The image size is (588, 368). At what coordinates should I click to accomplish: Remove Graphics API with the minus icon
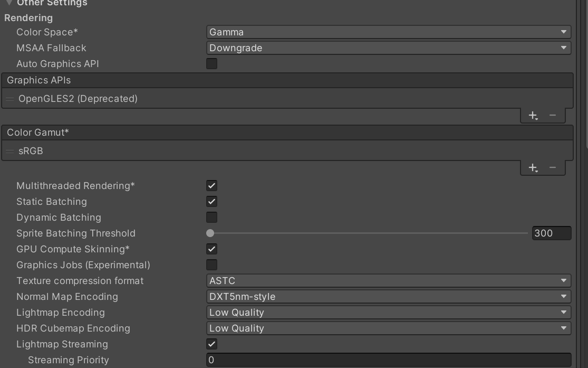[552, 115]
